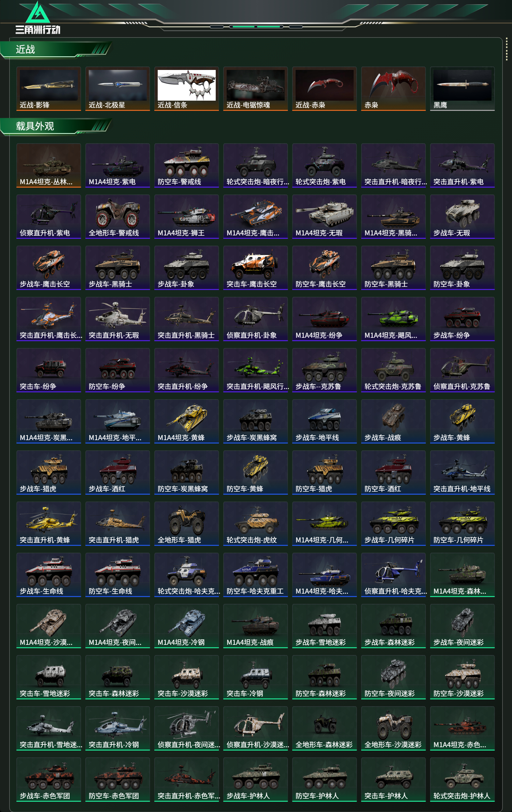
Task: Select the 近战-影锋 melee skin
Action: pyautogui.click(x=49, y=89)
